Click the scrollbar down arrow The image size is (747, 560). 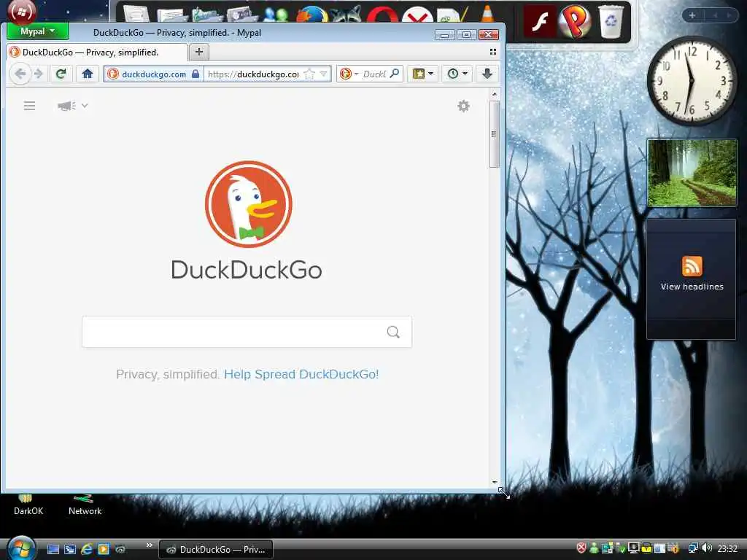(495, 482)
